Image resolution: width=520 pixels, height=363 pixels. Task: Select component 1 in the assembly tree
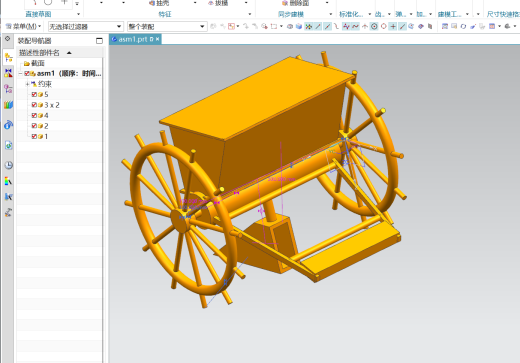click(46, 136)
